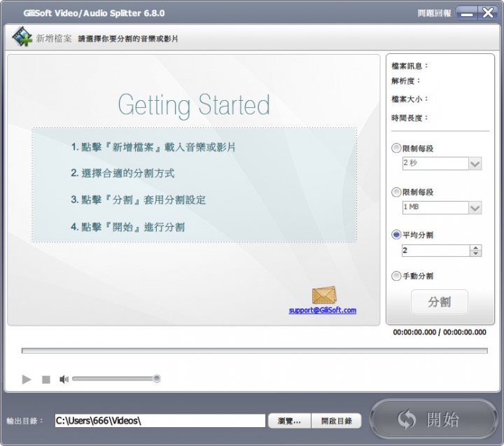504x446 pixels.
Task: Click the output directory path field
Action: 160,421
